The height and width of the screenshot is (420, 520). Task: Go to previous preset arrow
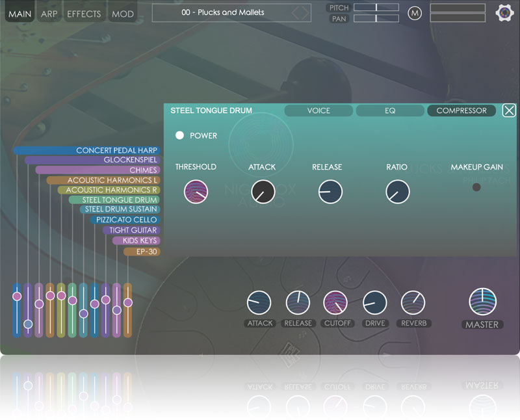pos(295,13)
